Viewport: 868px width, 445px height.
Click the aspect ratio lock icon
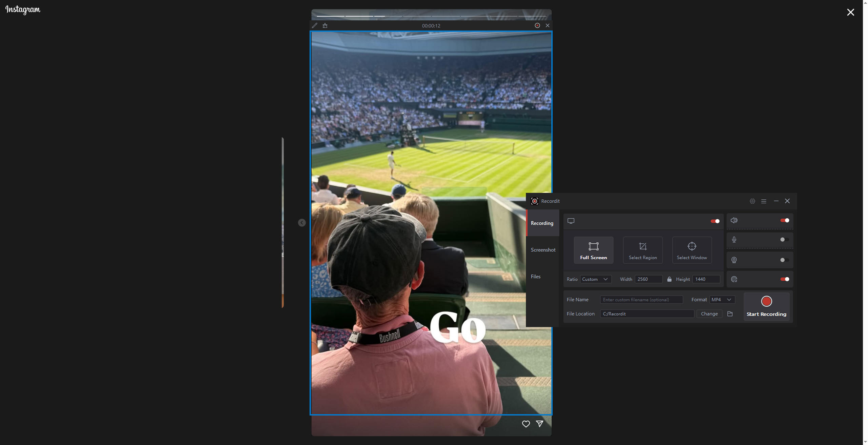tap(669, 279)
